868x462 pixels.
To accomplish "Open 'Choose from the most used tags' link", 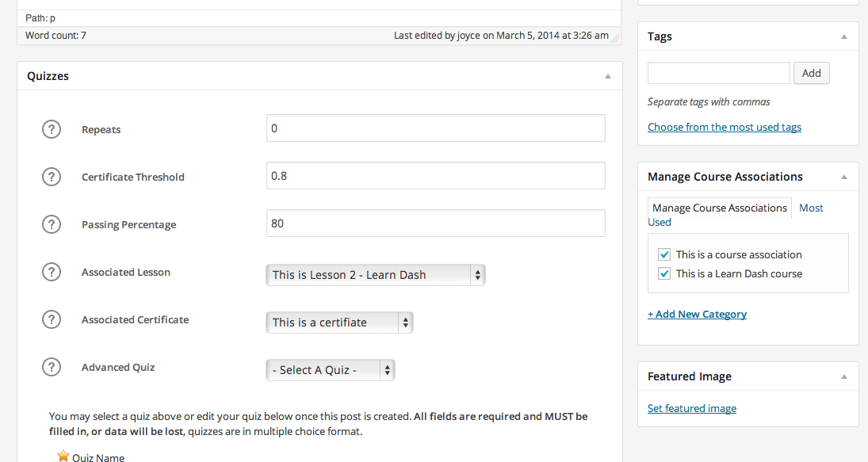I will pos(724,127).
